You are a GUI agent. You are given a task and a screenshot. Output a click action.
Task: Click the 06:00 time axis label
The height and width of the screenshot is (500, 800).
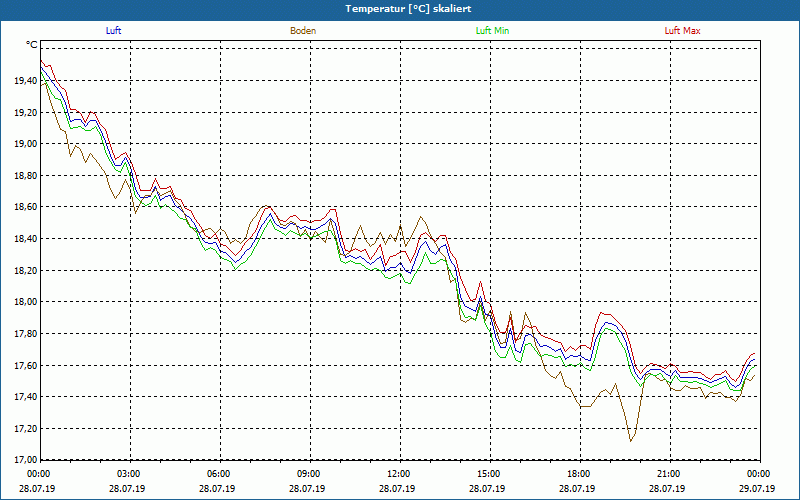click(x=218, y=474)
